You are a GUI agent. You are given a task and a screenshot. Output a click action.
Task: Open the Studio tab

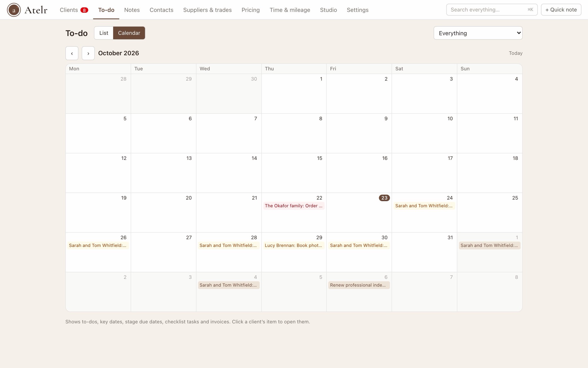click(328, 10)
